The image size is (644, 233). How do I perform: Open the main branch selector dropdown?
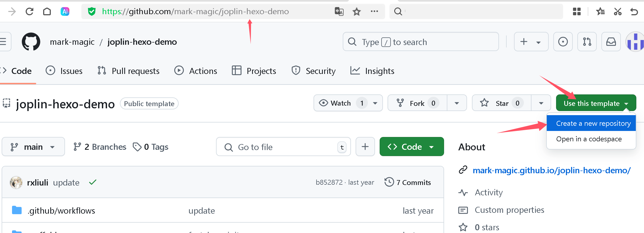coord(33,147)
